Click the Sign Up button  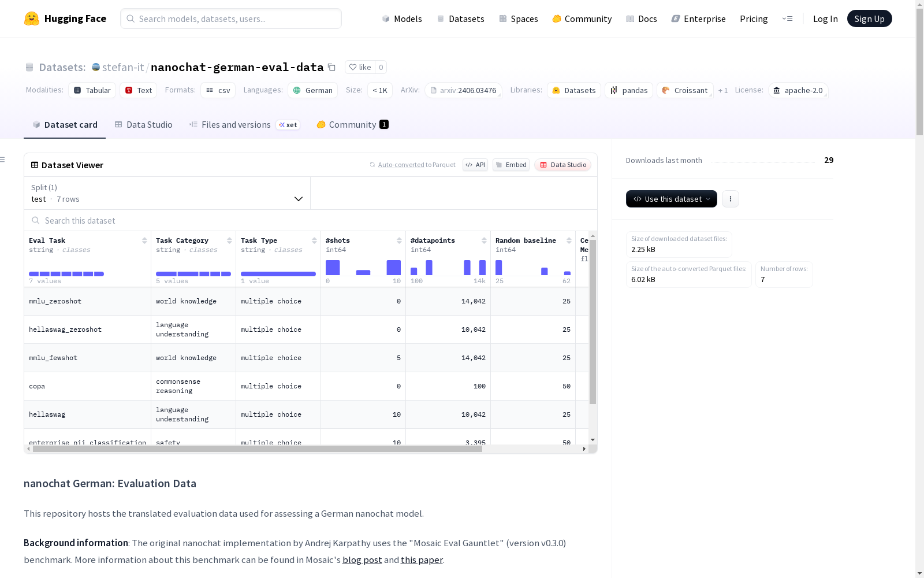click(869, 18)
